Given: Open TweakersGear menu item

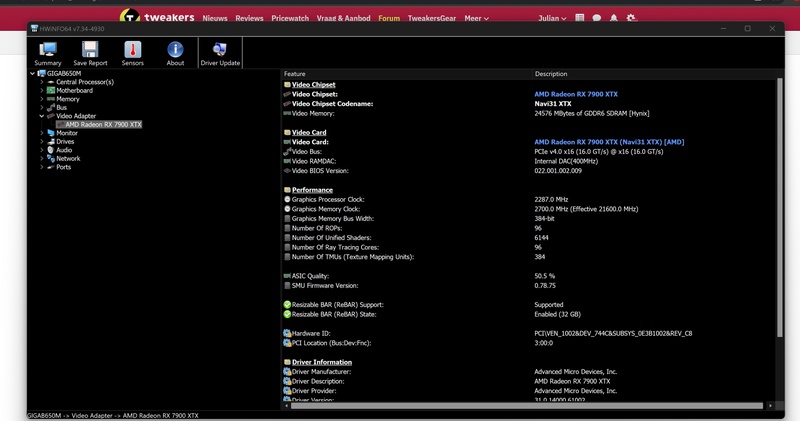Looking at the screenshot, I should 432,18.
